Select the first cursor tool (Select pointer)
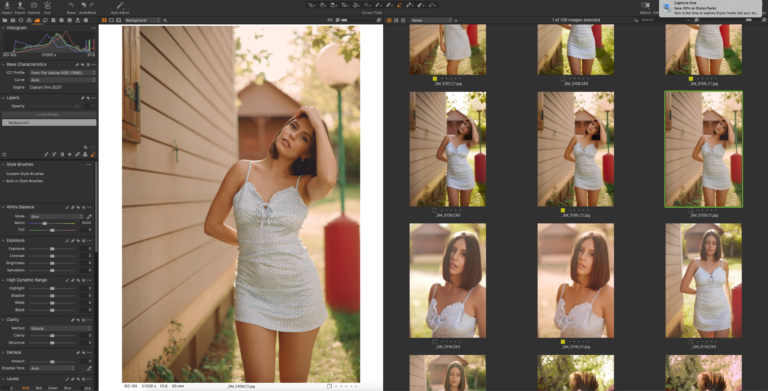 coord(312,5)
